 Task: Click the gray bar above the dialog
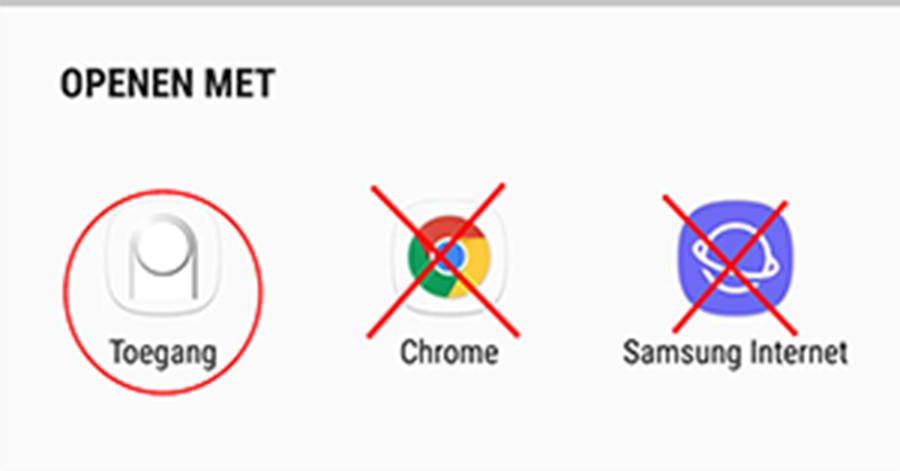[x=450, y=3]
